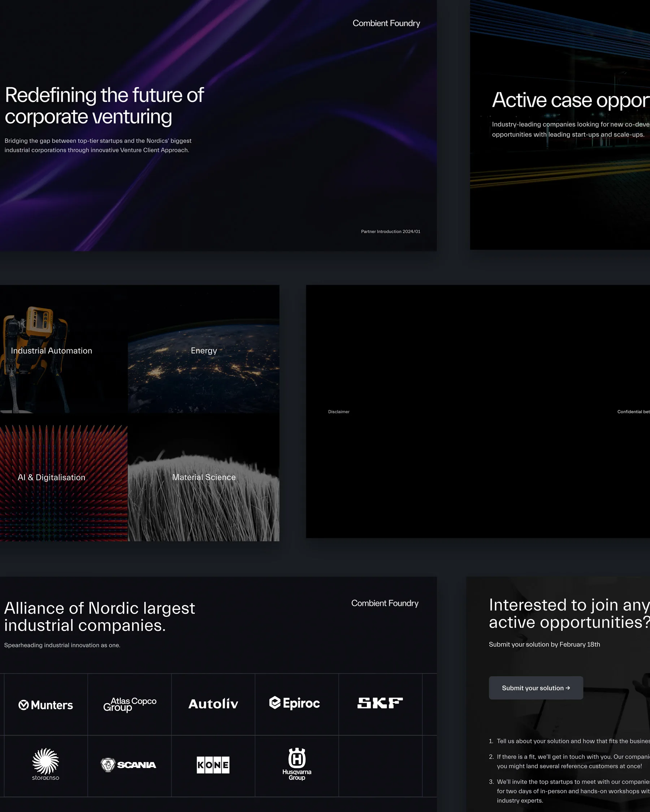650x812 pixels.
Task: Click the 'Confidential bet' text on the black slide
Action: [633, 412]
